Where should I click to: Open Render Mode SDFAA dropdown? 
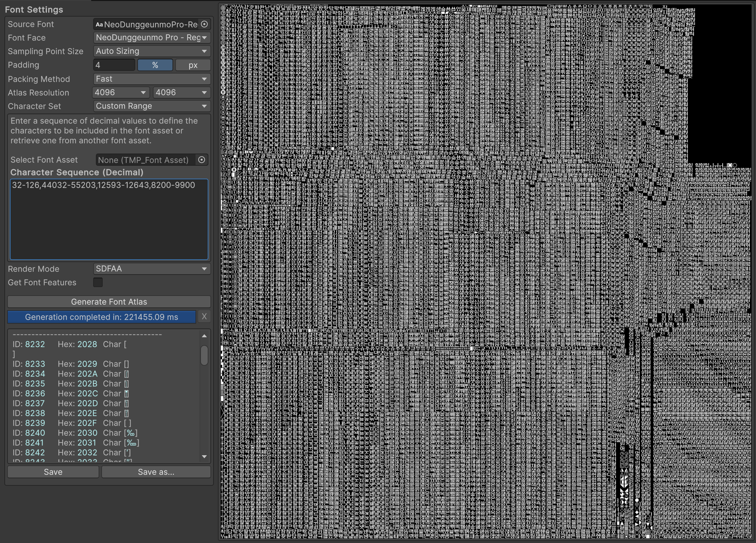pyautogui.click(x=151, y=269)
